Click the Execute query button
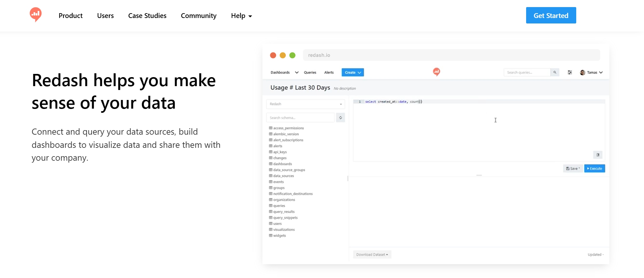Screen dimensions: 644x278 click(594, 168)
